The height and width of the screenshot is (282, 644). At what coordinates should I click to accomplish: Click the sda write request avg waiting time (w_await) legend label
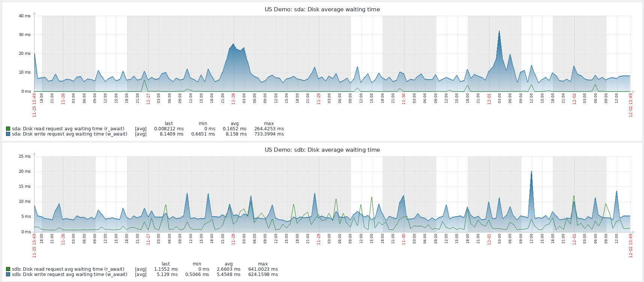70,134
